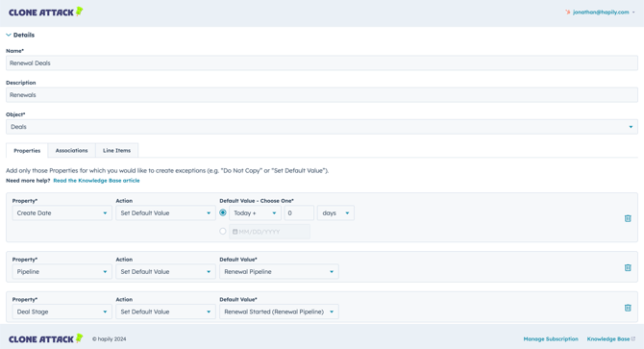The height and width of the screenshot is (349, 644).
Task: Open the Action dropdown for Deal Stage
Action: point(165,312)
